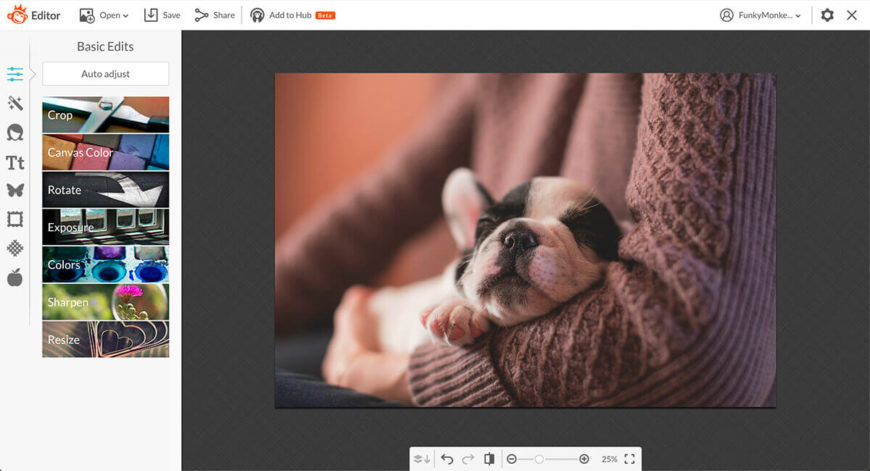The image size is (870, 471).
Task: Toggle the layers palette icon
Action: pyautogui.click(x=421, y=459)
